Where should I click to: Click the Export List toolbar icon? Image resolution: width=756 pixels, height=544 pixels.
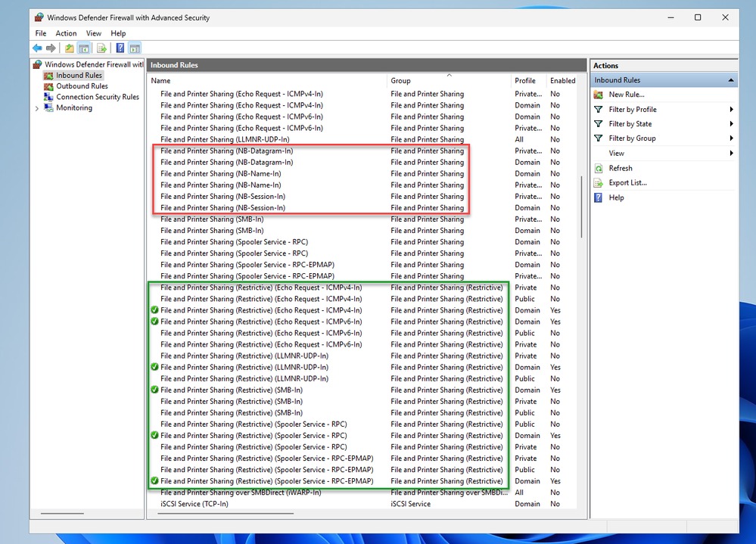coord(101,48)
